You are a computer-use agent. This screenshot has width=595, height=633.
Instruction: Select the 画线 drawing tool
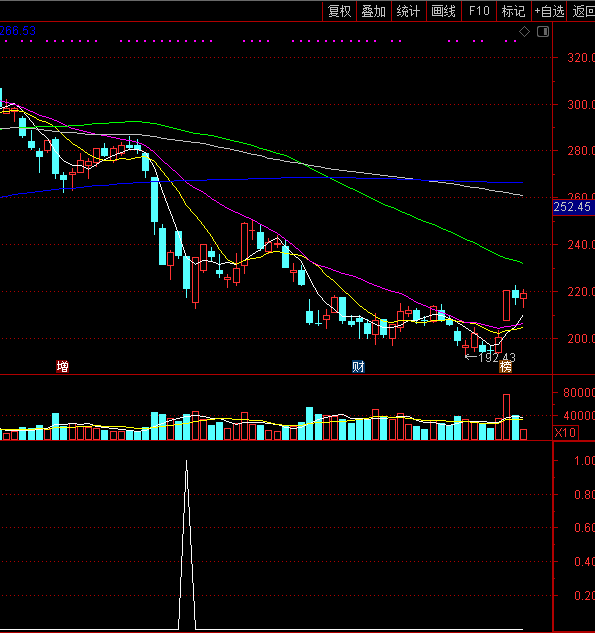pyautogui.click(x=444, y=11)
